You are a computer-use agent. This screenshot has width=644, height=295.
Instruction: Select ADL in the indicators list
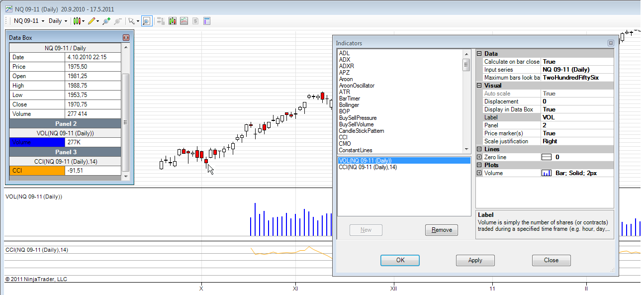[344, 53]
